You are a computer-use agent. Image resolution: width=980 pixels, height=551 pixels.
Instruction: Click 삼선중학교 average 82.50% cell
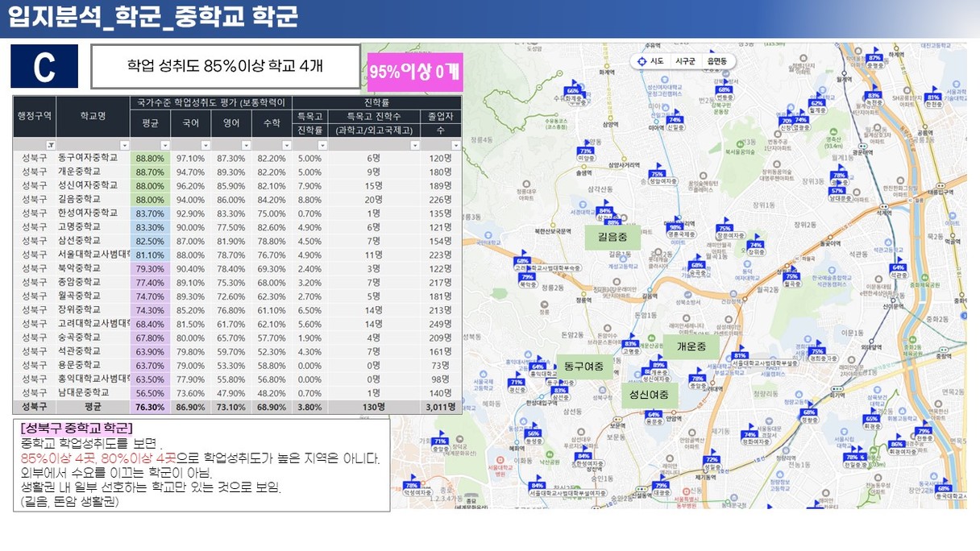150,240
